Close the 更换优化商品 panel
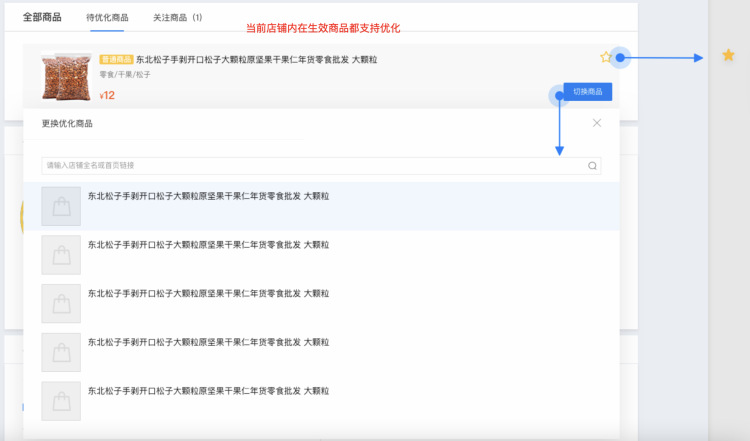750x441 pixels. (x=597, y=123)
